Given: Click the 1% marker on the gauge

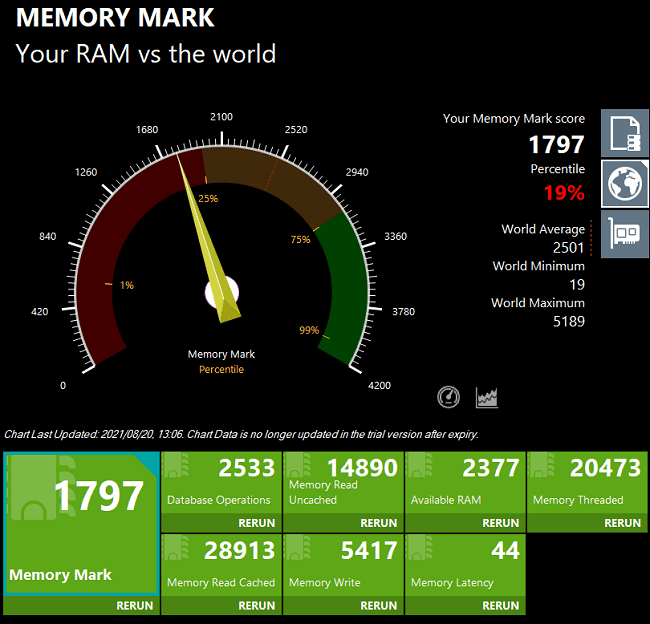Looking at the screenshot, I should (x=127, y=285).
